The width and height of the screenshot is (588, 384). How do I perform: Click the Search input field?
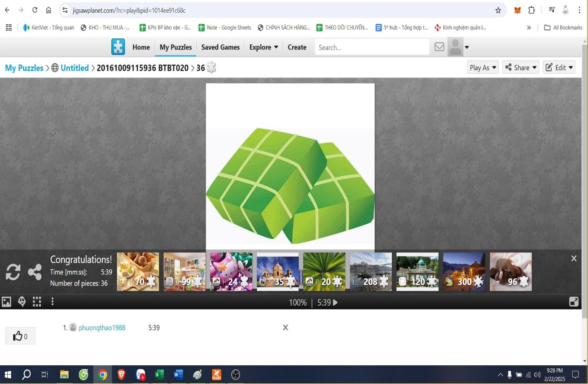pyautogui.click(x=372, y=47)
